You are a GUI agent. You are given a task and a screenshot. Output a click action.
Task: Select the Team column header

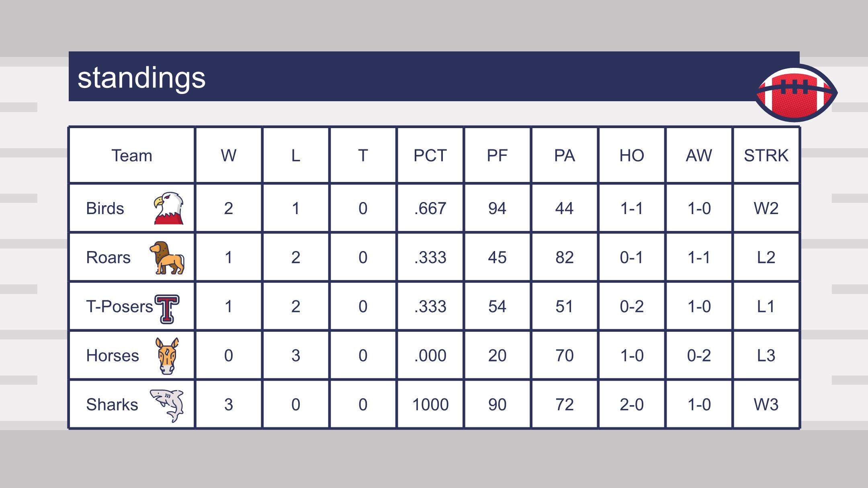coord(132,155)
